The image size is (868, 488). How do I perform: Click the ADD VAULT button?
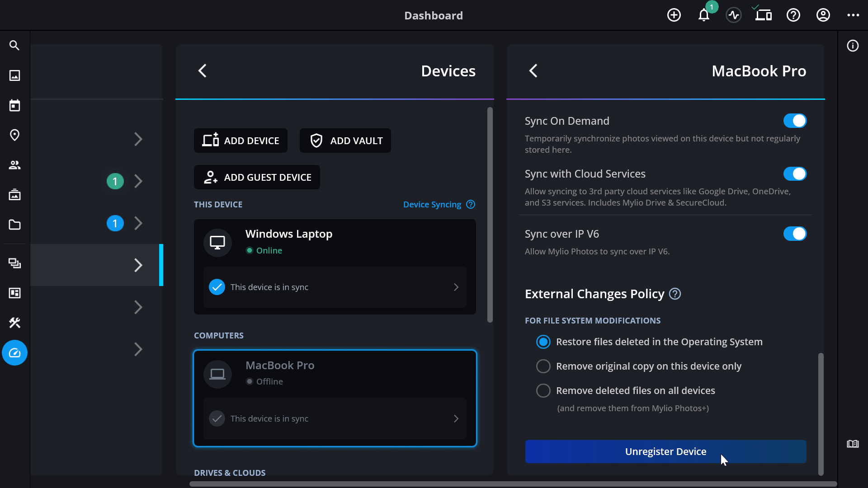345,141
